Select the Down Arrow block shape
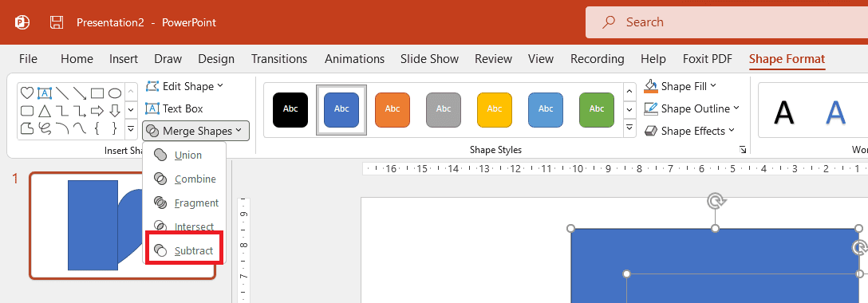This screenshot has height=303, width=868. pos(115,111)
